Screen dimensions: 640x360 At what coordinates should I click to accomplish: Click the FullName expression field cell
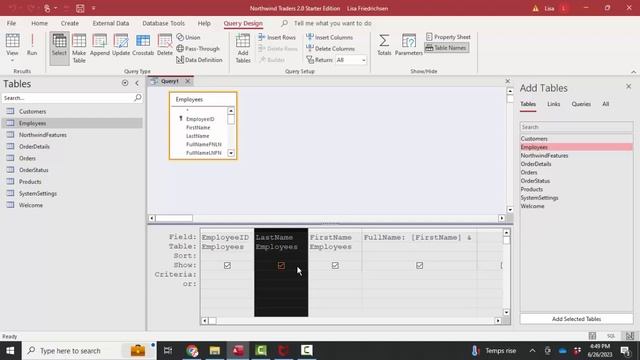[419, 237]
